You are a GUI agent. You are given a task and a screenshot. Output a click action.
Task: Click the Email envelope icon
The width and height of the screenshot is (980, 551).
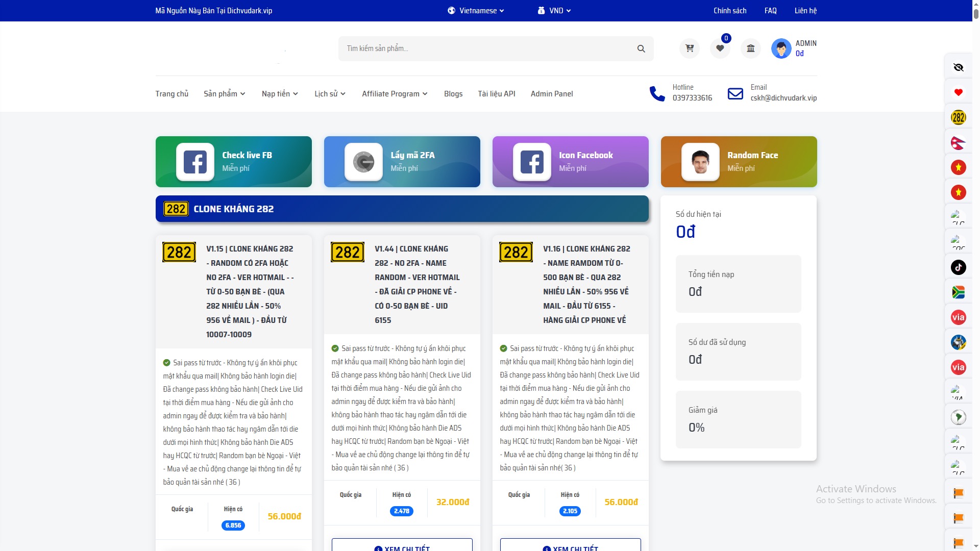click(735, 93)
